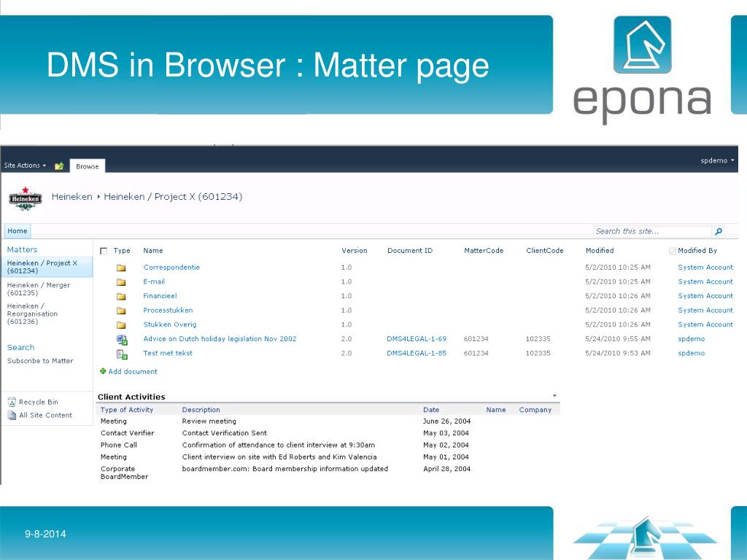The height and width of the screenshot is (560, 747).
Task: Click the Recycle Bin icon
Action: click(x=12, y=402)
